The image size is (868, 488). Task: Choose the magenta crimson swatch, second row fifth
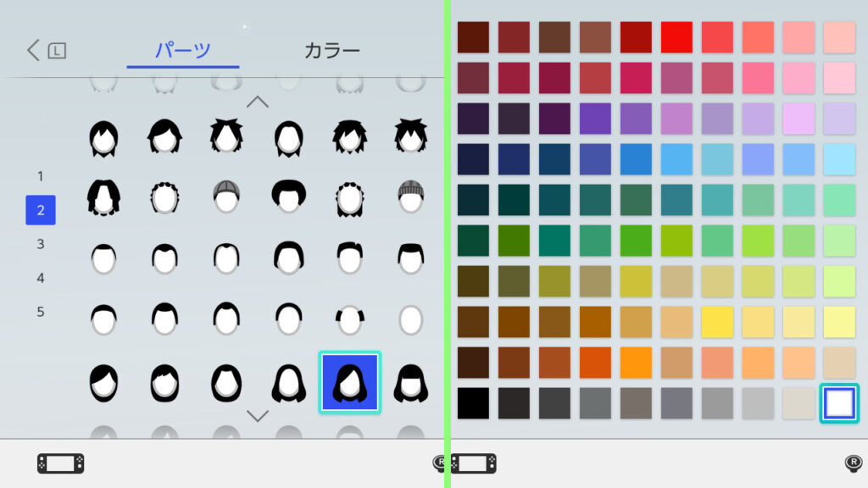[x=636, y=78]
